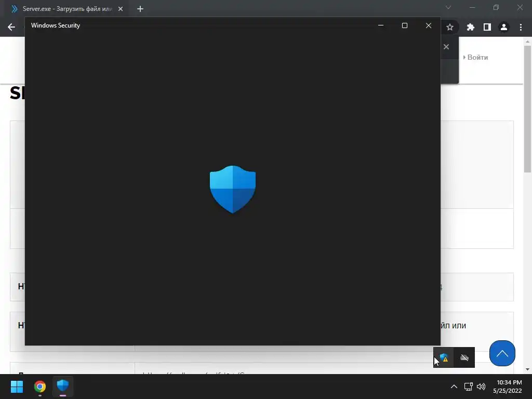Click the blue scroll-to-top round button
Screen dimensions: 532x399
point(502,353)
